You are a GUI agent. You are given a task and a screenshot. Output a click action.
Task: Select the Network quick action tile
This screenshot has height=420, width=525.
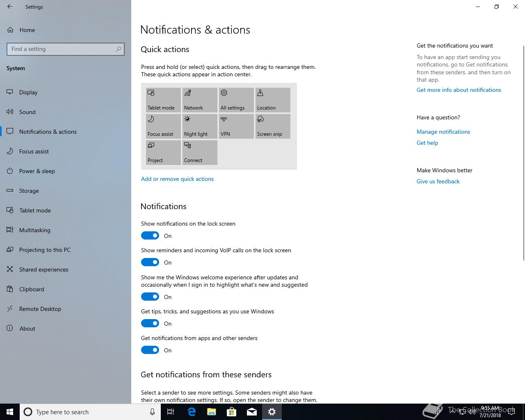tap(200, 100)
